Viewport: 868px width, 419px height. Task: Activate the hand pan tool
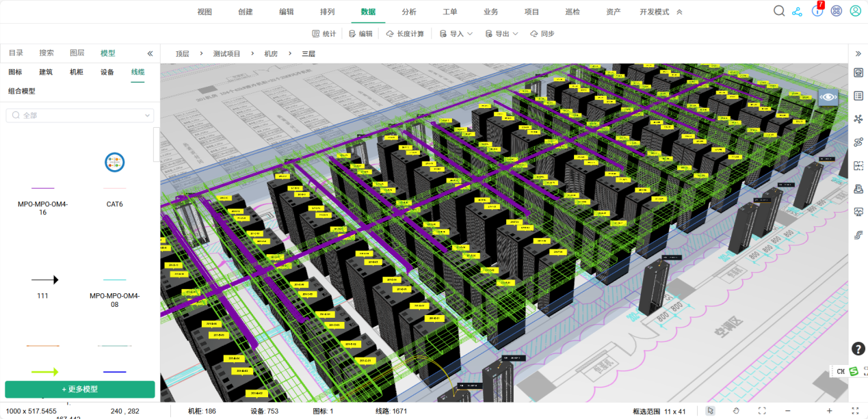click(737, 411)
